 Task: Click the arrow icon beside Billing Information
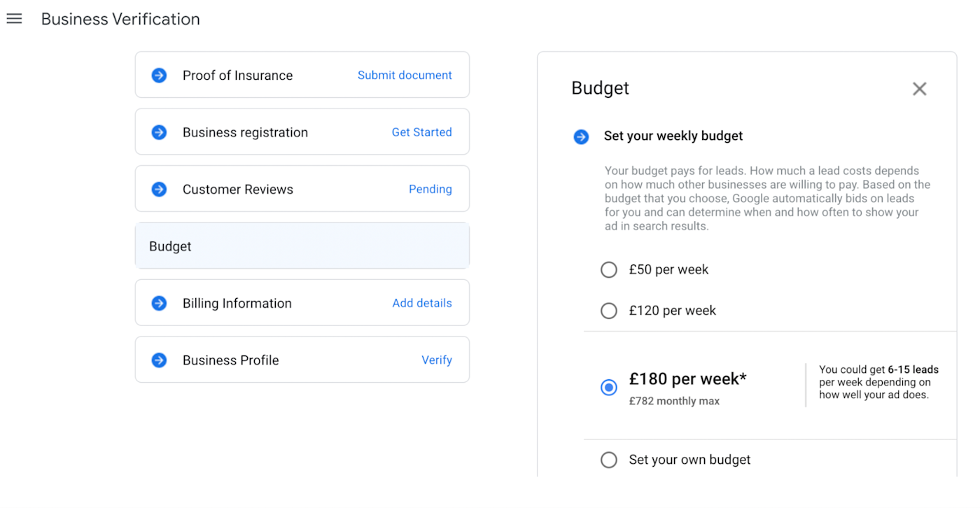[x=160, y=304]
